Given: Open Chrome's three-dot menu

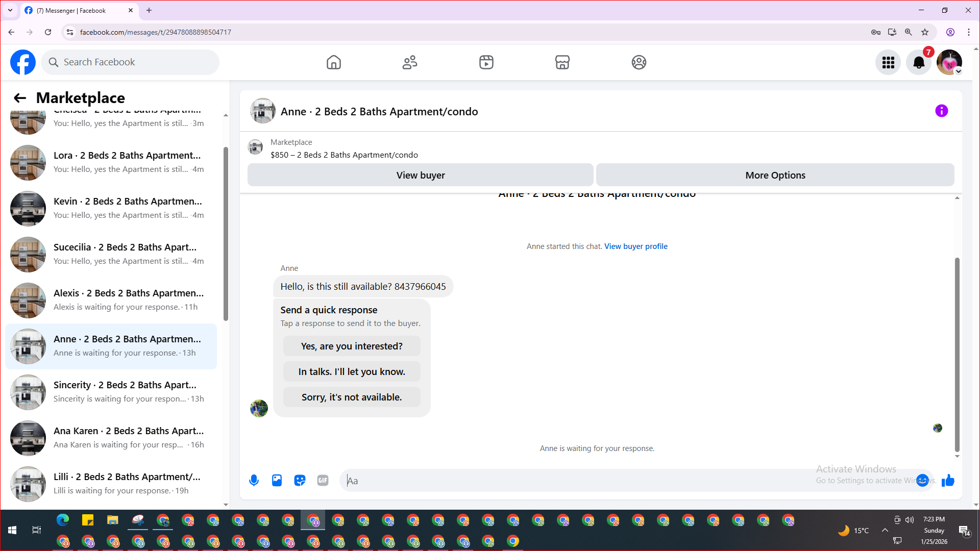Looking at the screenshot, I should (969, 32).
